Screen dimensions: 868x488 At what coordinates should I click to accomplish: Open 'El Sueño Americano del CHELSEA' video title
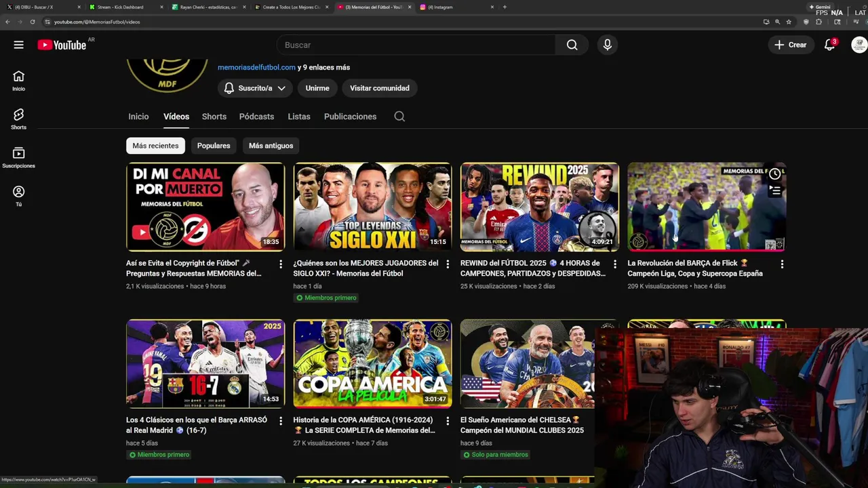click(522, 425)
